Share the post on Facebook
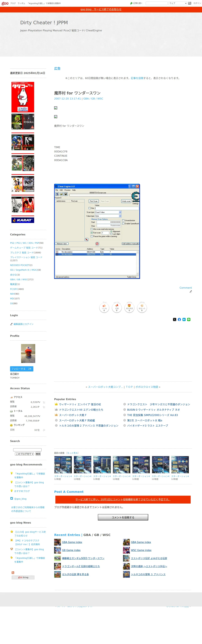The image size is (202, 644). click(179, 319)
